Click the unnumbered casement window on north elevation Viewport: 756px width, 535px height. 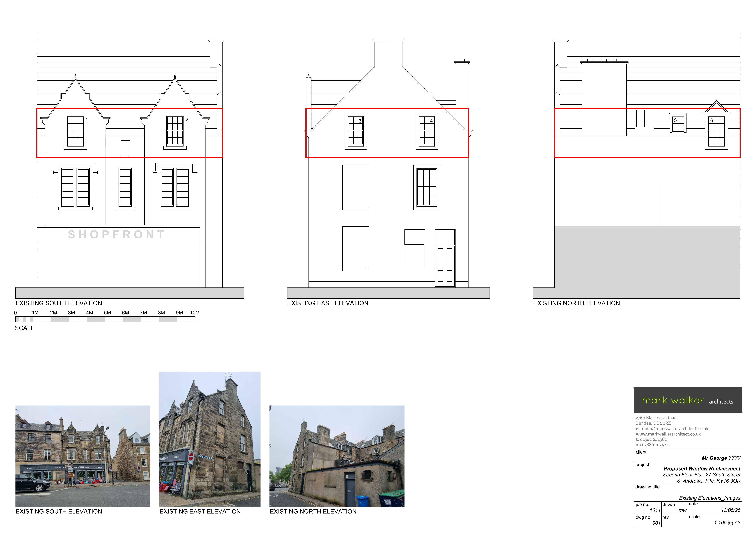coord(645,119)
